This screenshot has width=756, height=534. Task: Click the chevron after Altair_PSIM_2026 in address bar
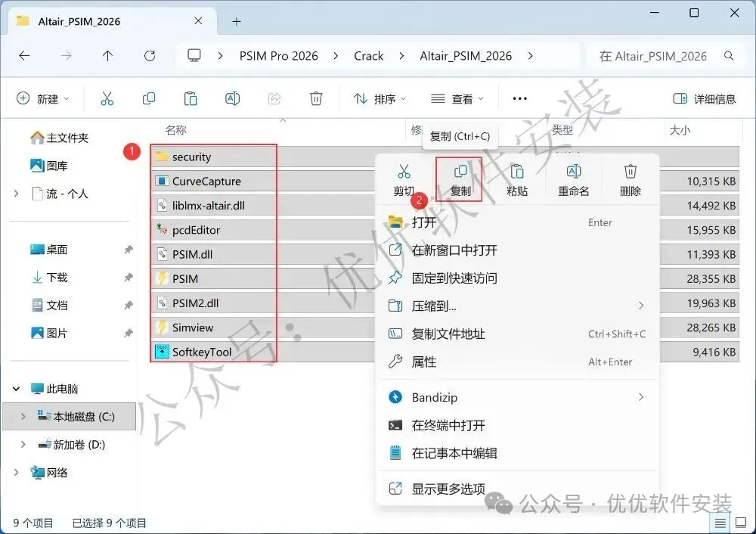tap(531, 56)
